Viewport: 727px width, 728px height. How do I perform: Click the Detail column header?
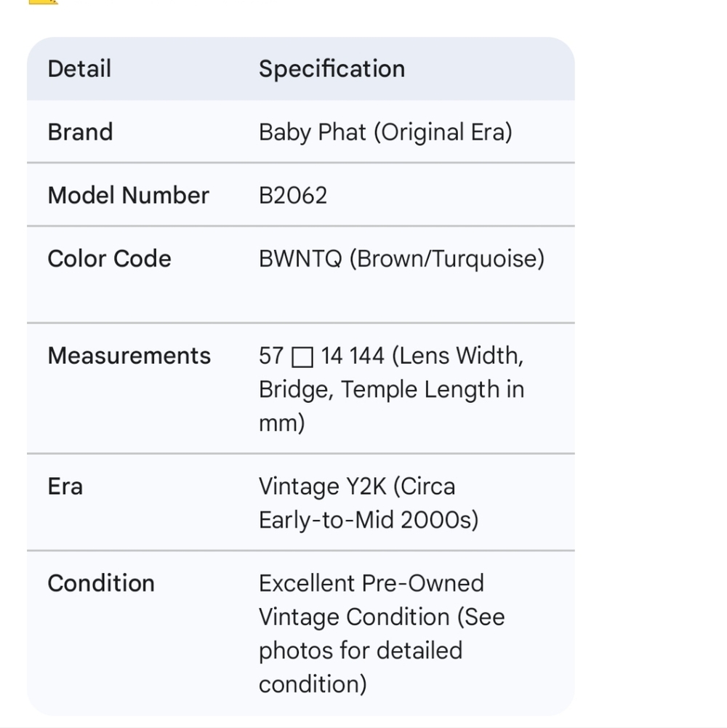79,68
